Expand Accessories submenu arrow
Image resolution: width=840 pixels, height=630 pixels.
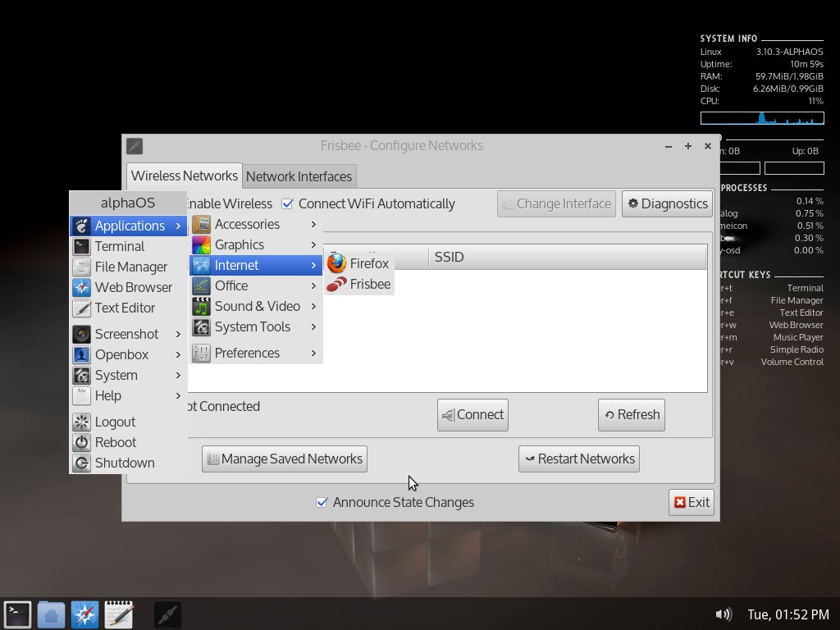click(x=314, y=225)
